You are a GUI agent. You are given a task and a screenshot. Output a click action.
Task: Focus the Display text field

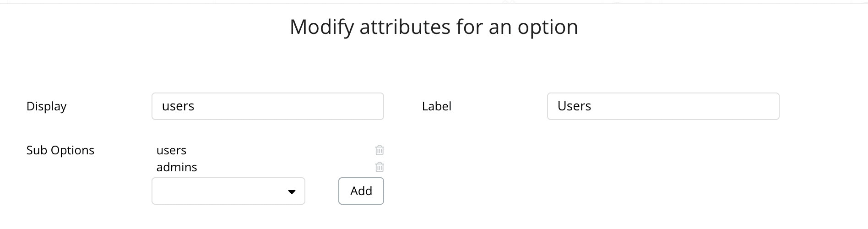point(267,106)
